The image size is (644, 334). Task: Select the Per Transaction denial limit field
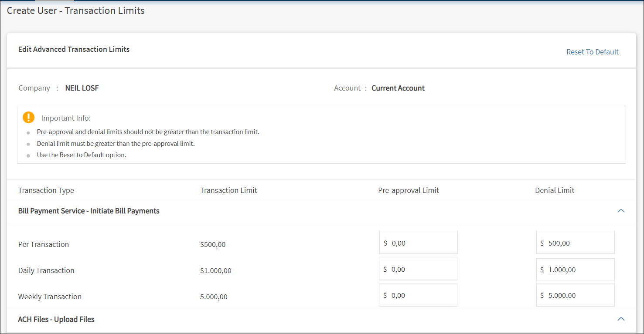click(575, 243)
